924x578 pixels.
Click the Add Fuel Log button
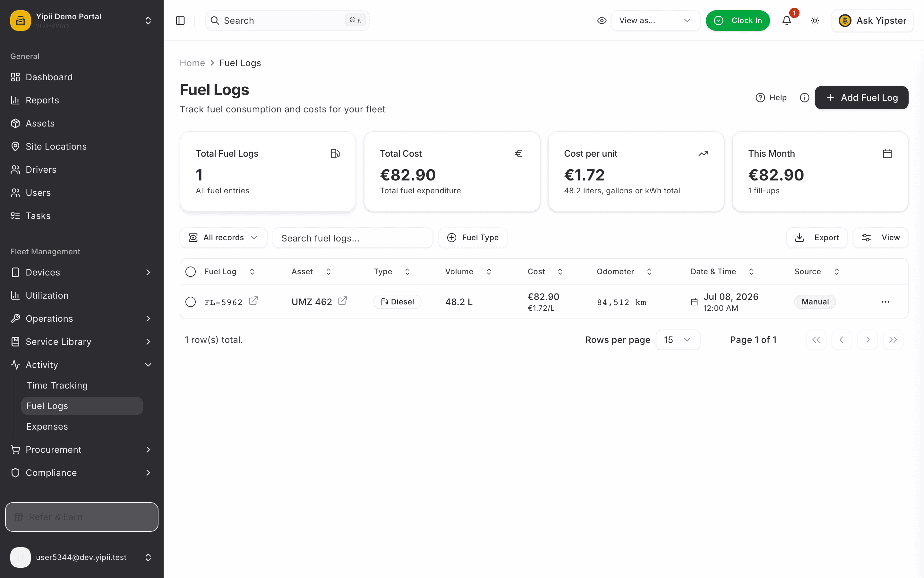click(x=861, y=98)
